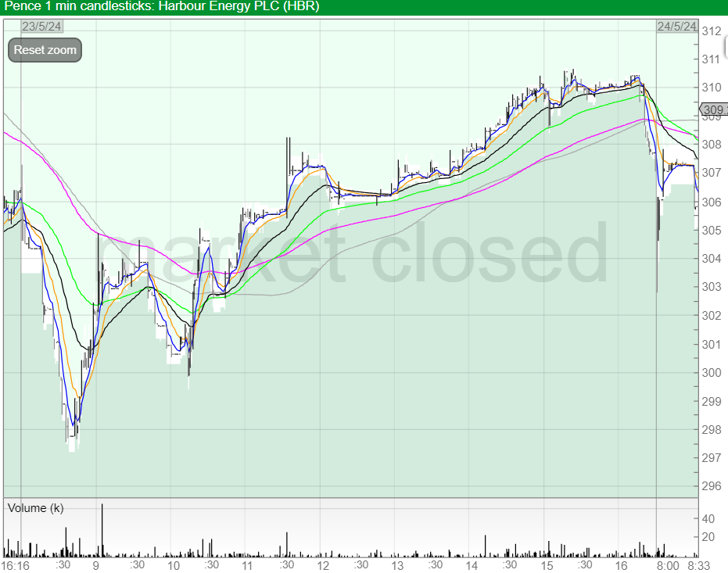Click the 9 hour time axis label
728x573 pixels.
point(96,566)
